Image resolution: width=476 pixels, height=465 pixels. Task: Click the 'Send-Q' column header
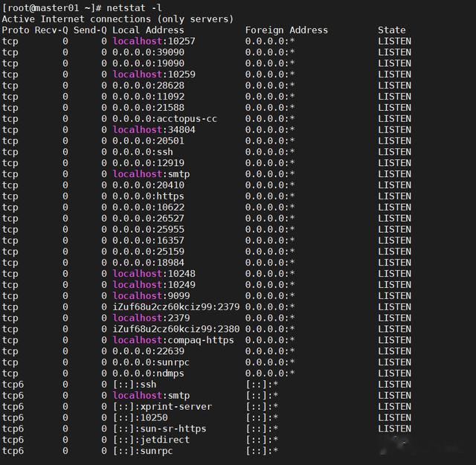90,30
